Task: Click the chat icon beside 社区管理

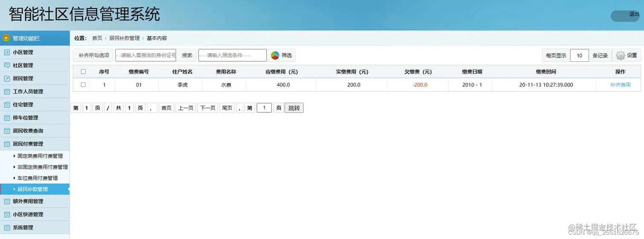Action: pos(7,66)
